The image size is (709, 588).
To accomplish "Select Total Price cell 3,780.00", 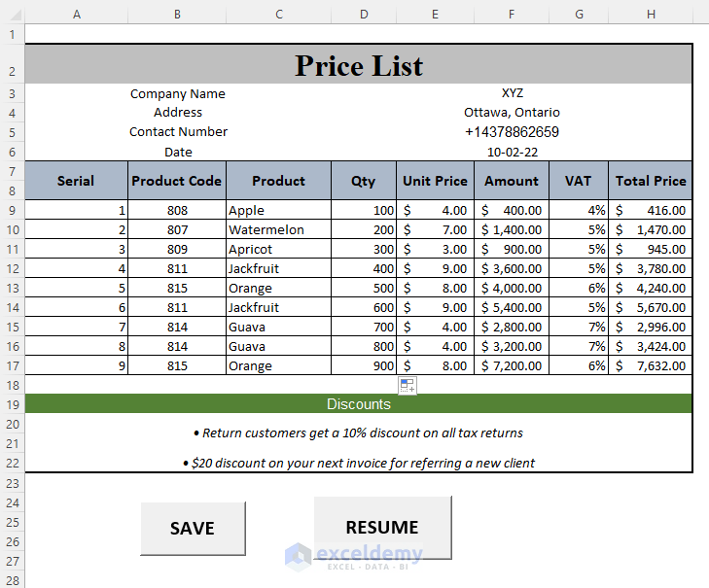I will pyautogui.click(x=651, y=268).
